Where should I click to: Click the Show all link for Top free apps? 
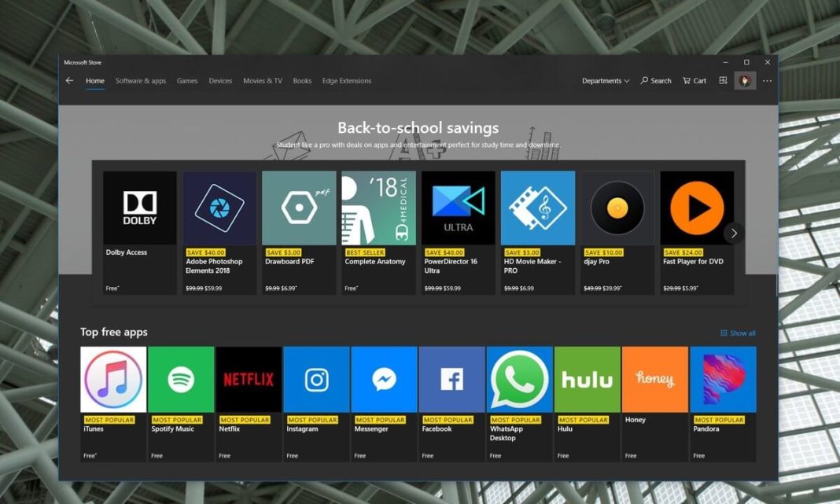[737, 333]
